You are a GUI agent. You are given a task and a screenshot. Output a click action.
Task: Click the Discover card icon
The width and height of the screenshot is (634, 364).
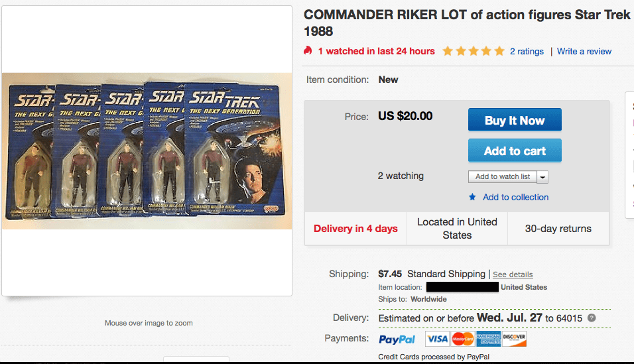[x=514, y=339]
